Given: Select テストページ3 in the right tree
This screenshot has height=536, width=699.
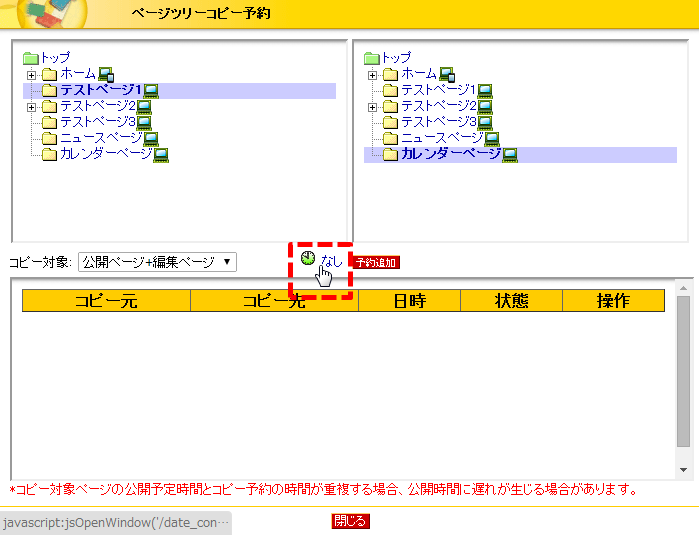Looking at the screenshot, I should (439, 122).
